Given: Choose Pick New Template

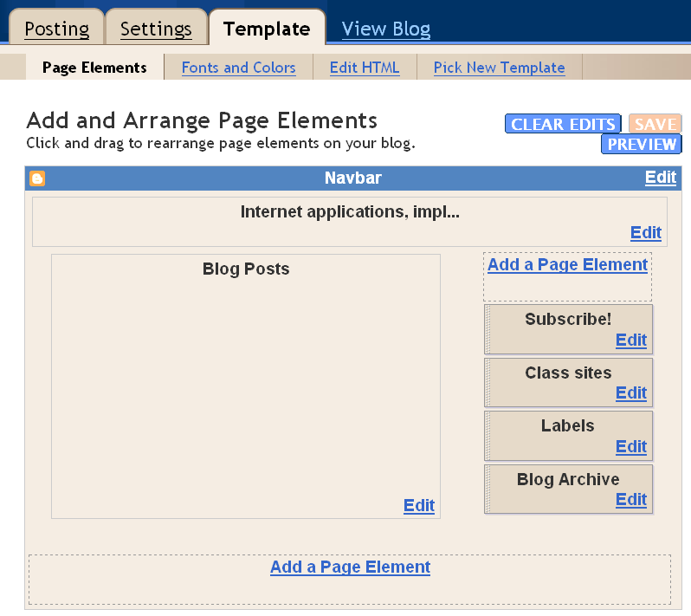Looking at the screenshot, I should 500,68.
